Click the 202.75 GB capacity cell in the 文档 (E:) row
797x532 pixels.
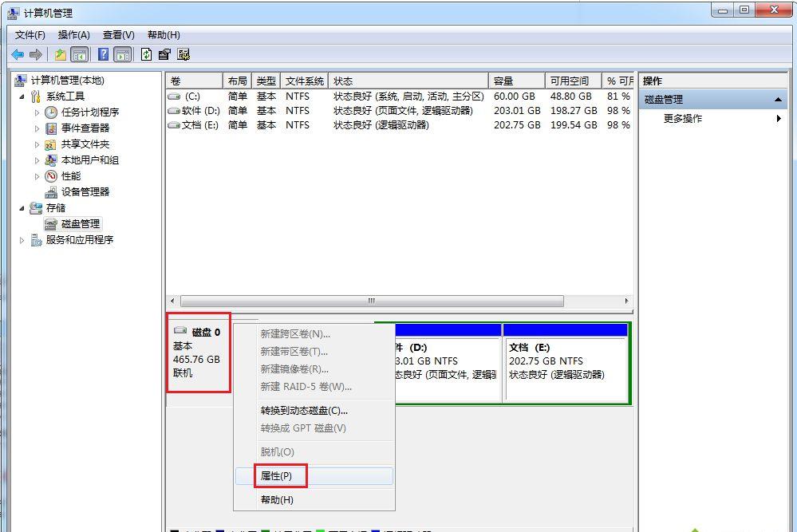(x=517, y=124)
